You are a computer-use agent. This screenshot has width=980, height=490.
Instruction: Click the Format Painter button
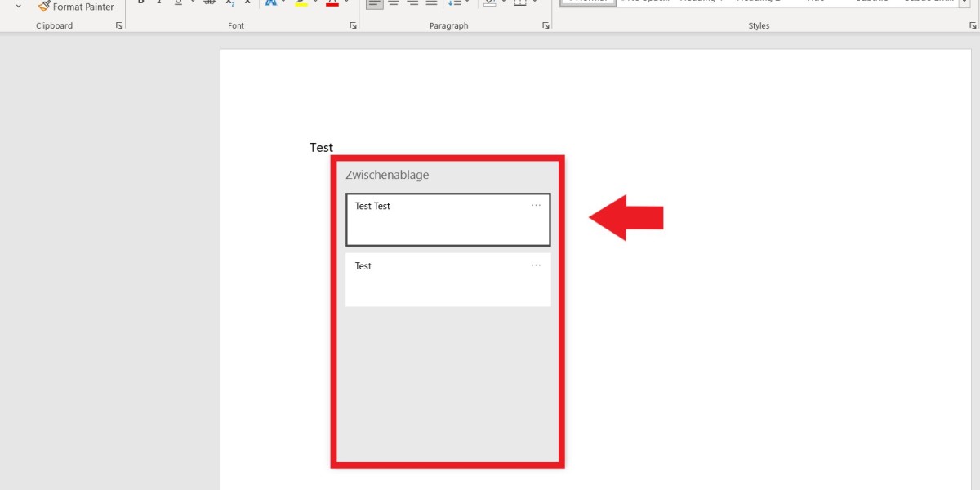tap(76, 7)
